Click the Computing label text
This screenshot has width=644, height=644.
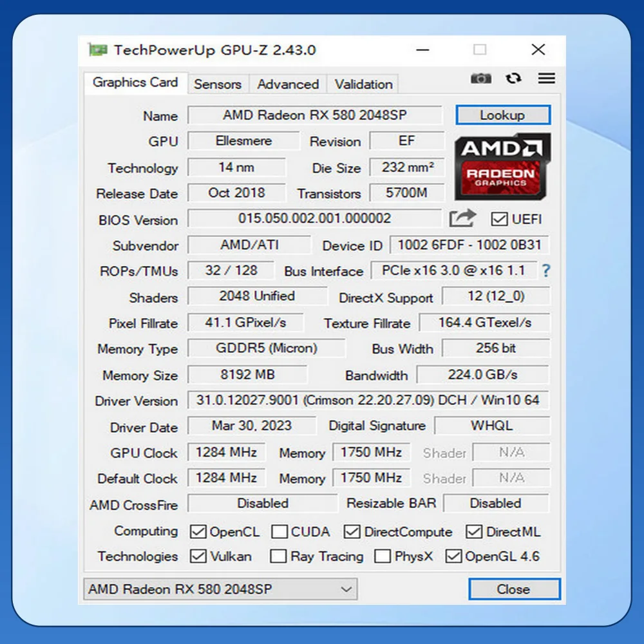click(x=146, y=531)
